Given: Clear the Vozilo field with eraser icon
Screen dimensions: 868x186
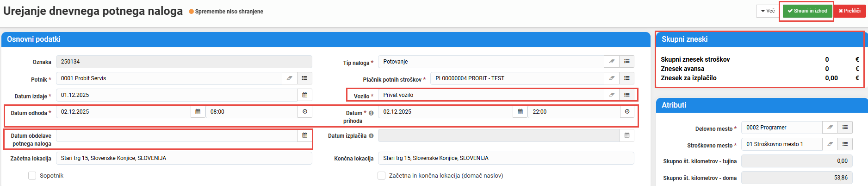Looking at the screenshot, I should (x=612, y=95).
